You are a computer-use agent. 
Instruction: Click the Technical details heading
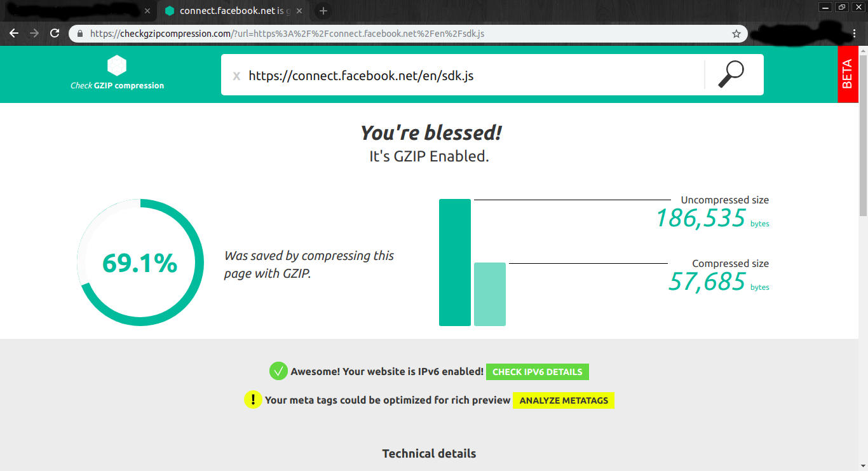click(x=429, y=453)
